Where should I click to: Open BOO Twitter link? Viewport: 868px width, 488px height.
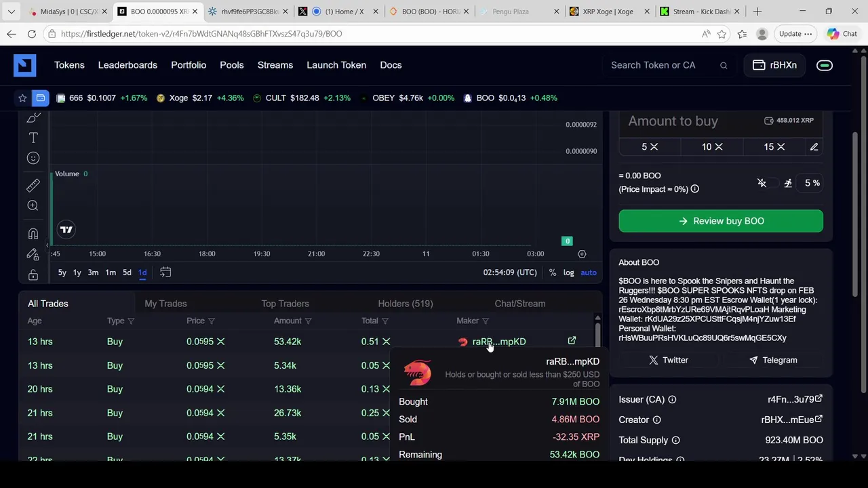668,361
